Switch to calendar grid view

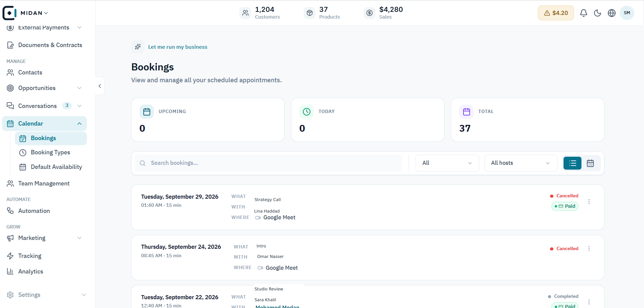click(x=590, y=163)
